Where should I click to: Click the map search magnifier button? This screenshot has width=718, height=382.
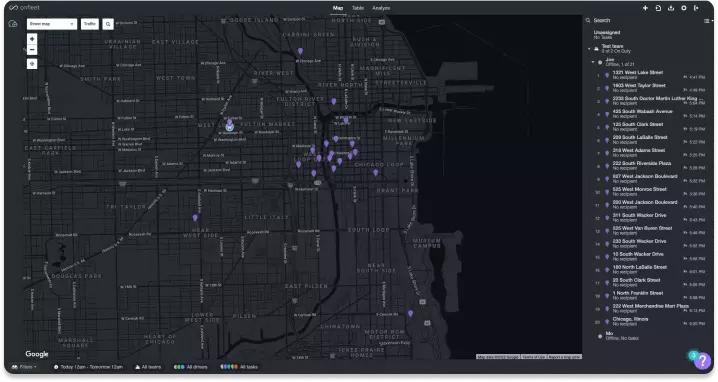tap(108, 24)
